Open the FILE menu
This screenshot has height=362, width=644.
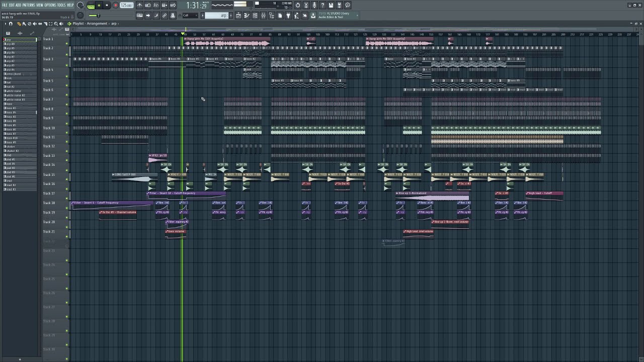click(x=5, y=5)
